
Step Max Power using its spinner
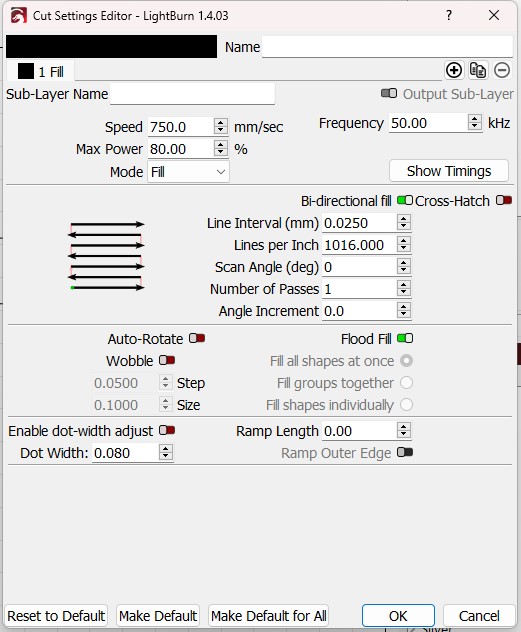pyautogui.click(x=220, y=149)
